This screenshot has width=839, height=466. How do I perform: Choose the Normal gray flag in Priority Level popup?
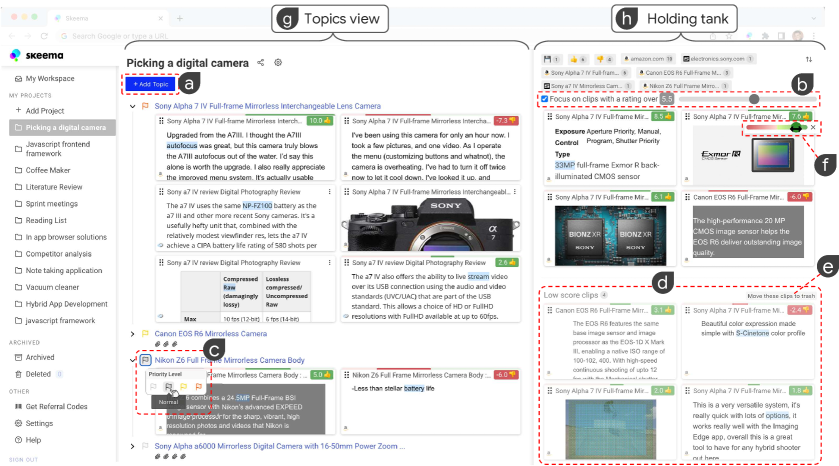pos(169,386)
